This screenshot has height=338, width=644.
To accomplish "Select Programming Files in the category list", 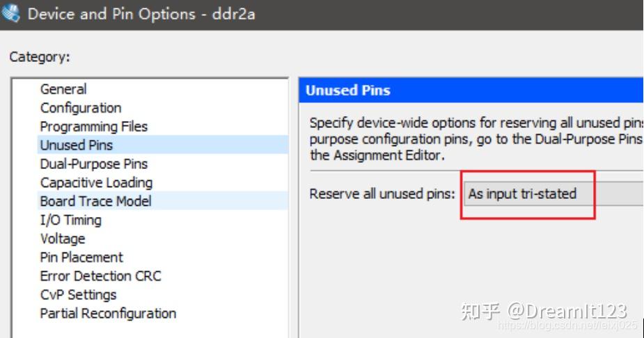I will tap(94, 127).
